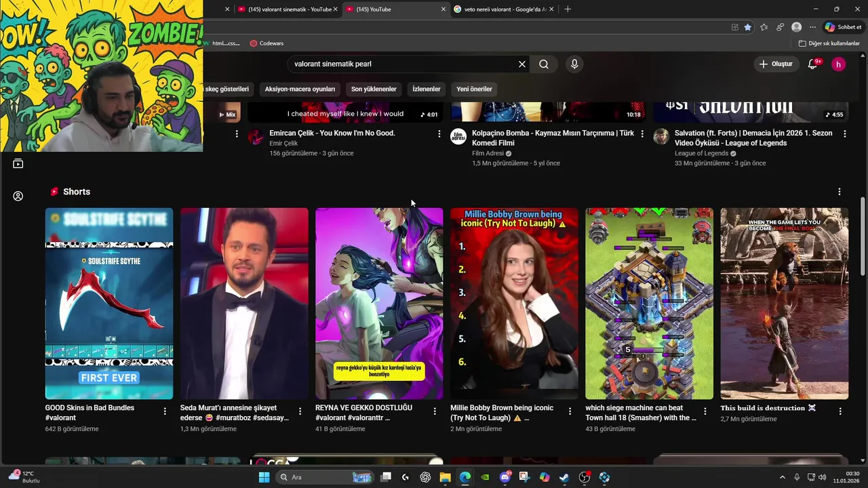Open Edge settings and more menu
Viewport: 868px width, 488px height.
tap(812, 27)
